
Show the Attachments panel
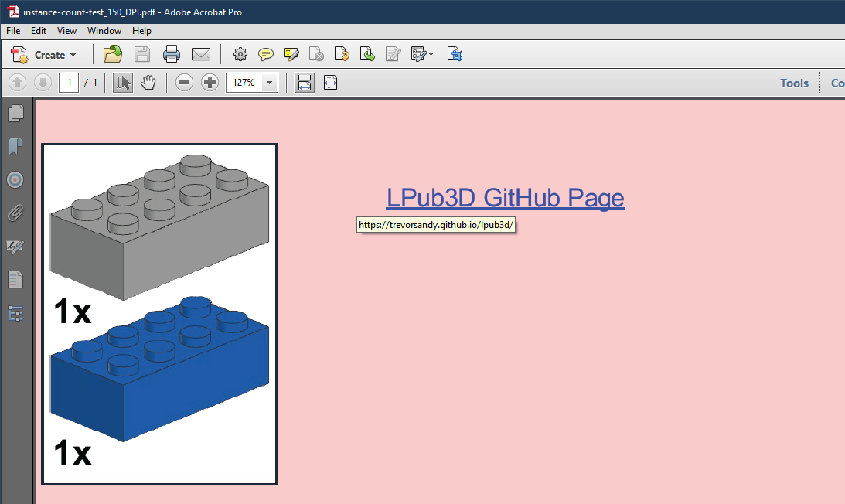point(15,213)
